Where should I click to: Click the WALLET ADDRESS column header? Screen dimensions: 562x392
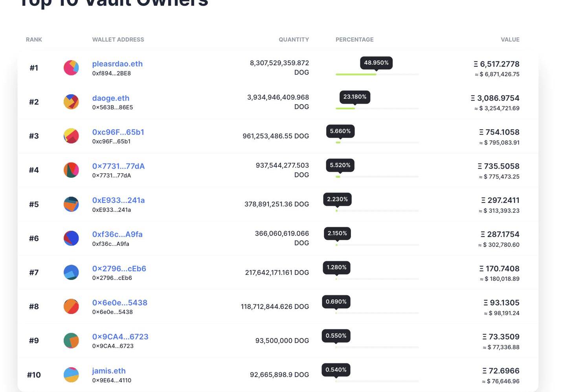click(118, 40)
